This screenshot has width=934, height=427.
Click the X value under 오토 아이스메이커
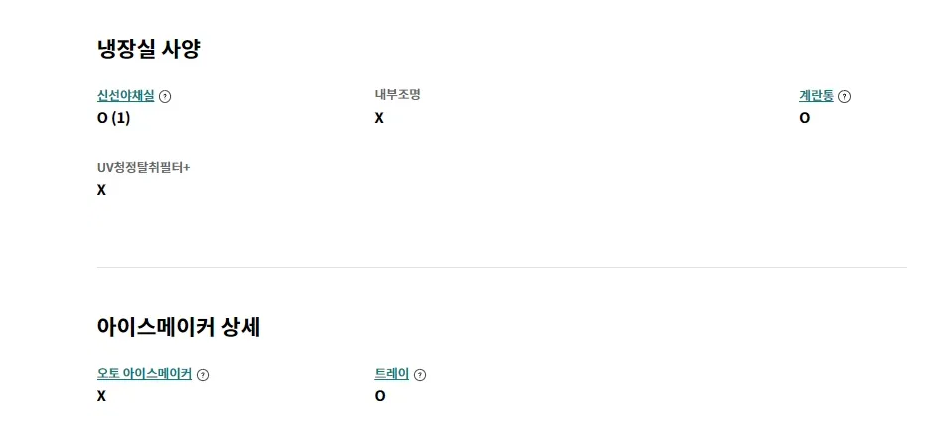point(101,396)
